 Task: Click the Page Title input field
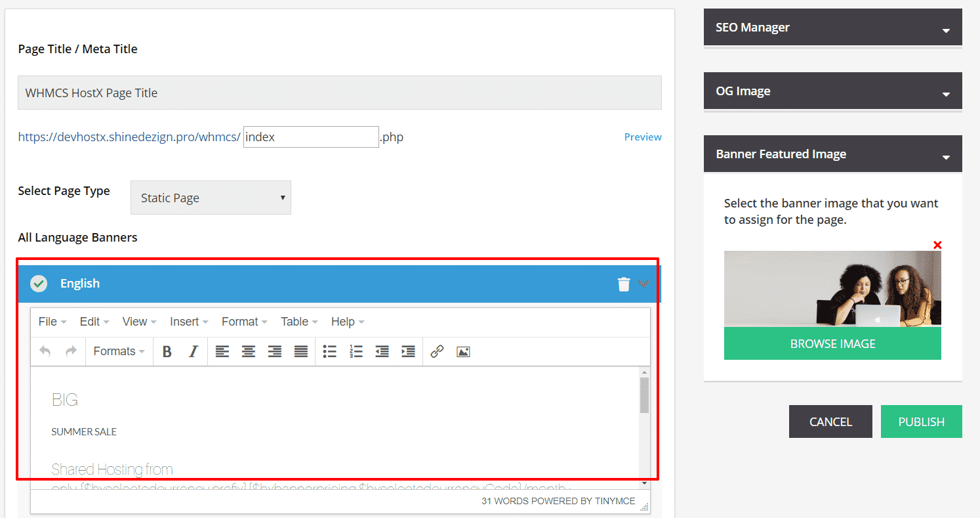pos(339,93)
